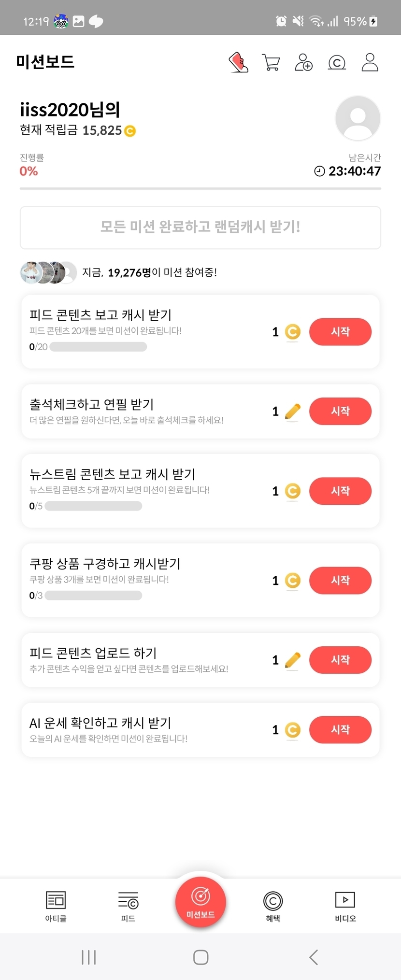Open the user profile icon in header
401x980 pixels.
click(370, 62)
